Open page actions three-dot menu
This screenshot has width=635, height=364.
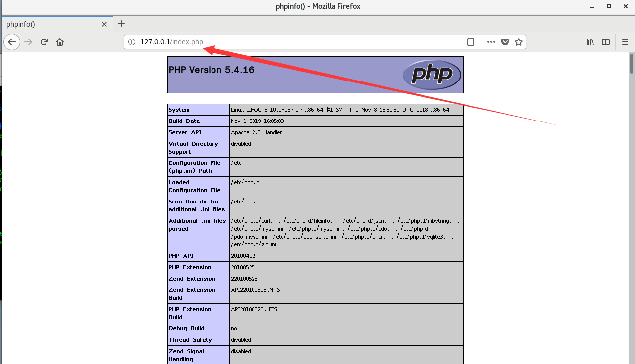pos(491,42)
